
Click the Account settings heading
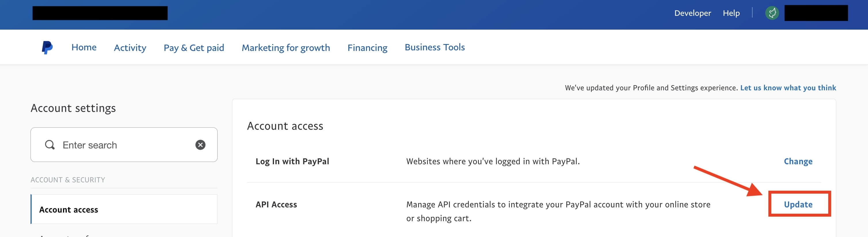73,108
